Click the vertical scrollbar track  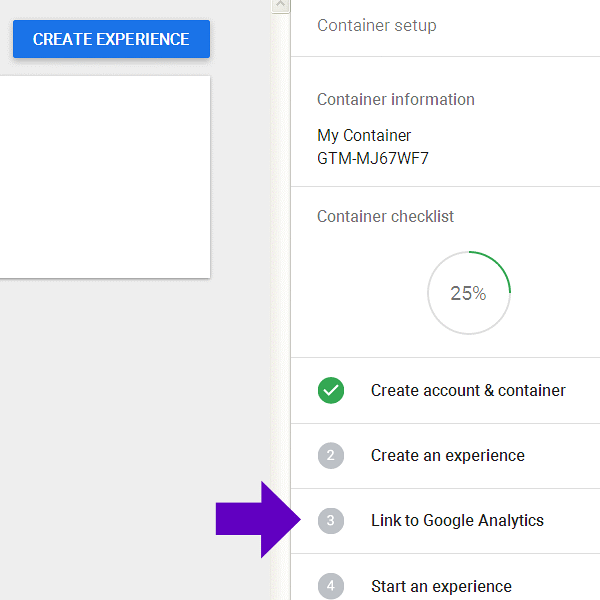(x=281, y=300)
